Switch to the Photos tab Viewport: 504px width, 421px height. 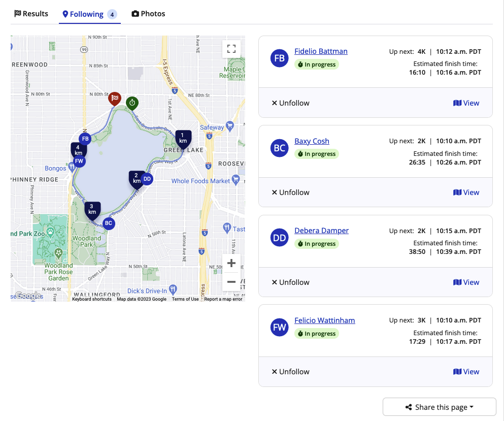pyautogui.click(x=148, y=14)
